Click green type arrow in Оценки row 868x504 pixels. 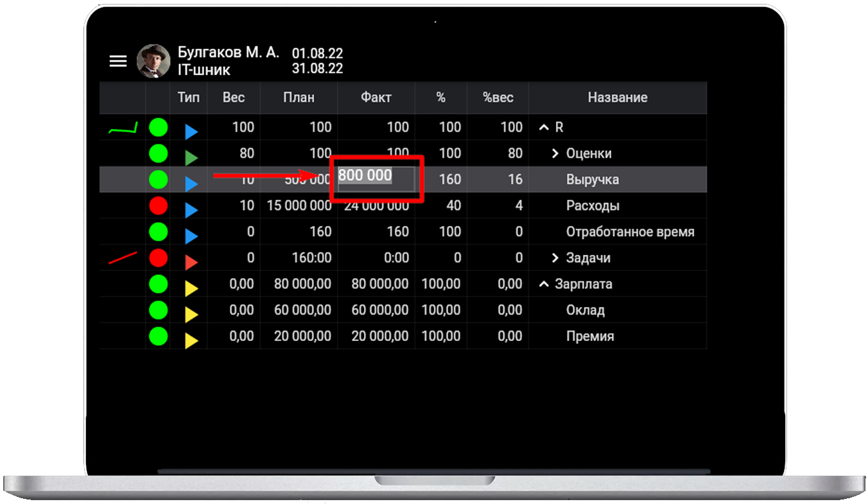click(x=191, y=157)
